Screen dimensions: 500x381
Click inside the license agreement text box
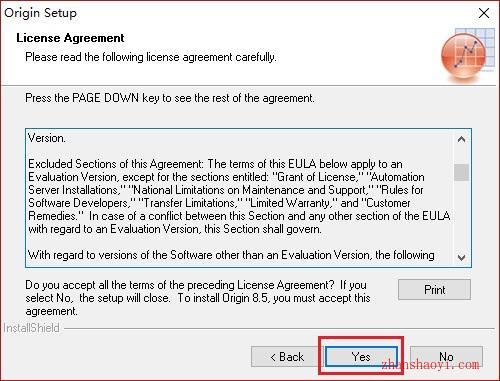(240, 198)
